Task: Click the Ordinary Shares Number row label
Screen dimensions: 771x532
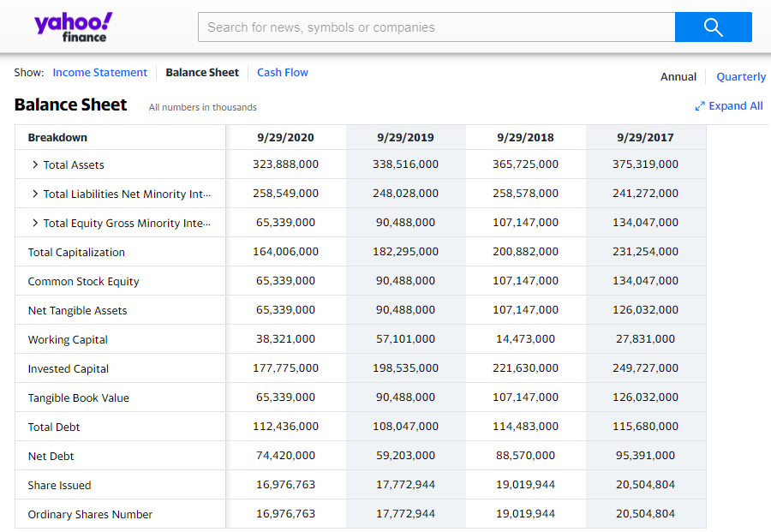Action: click(x=90, y=514)
